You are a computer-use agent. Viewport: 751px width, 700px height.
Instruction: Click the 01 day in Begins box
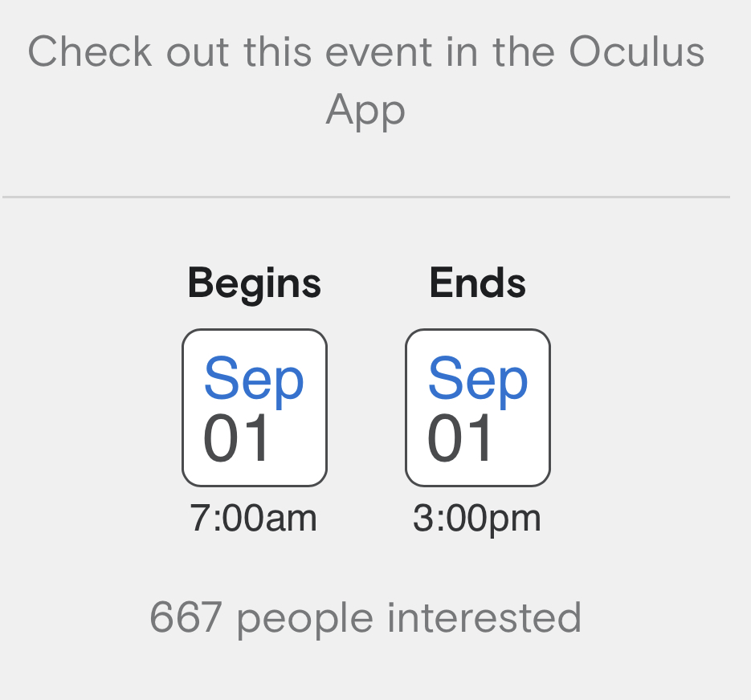click(x=237, y=439)
